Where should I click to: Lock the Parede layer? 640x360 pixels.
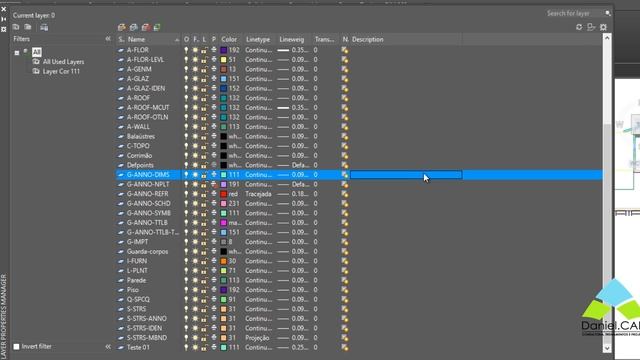tap(204, 280)
